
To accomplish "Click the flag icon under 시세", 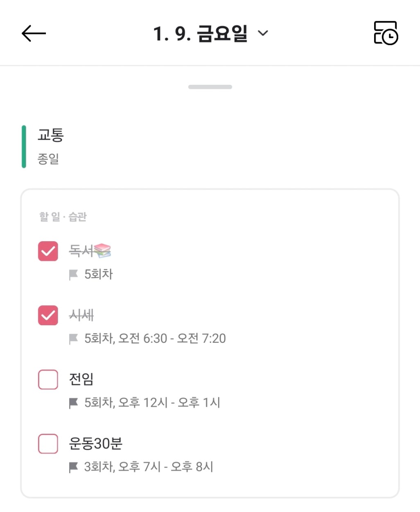I will (x=74, y=339).
